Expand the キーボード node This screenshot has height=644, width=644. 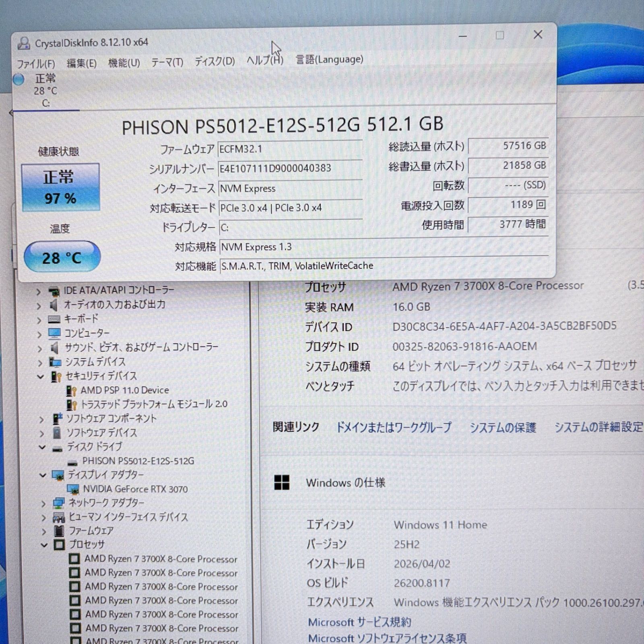coord(39,320)
